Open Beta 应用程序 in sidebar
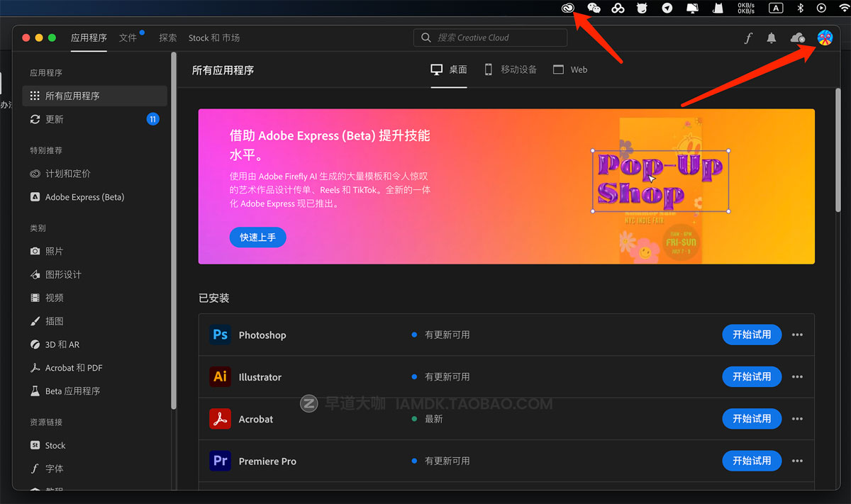The image size is (851, 504). click(x=95, y=391)
